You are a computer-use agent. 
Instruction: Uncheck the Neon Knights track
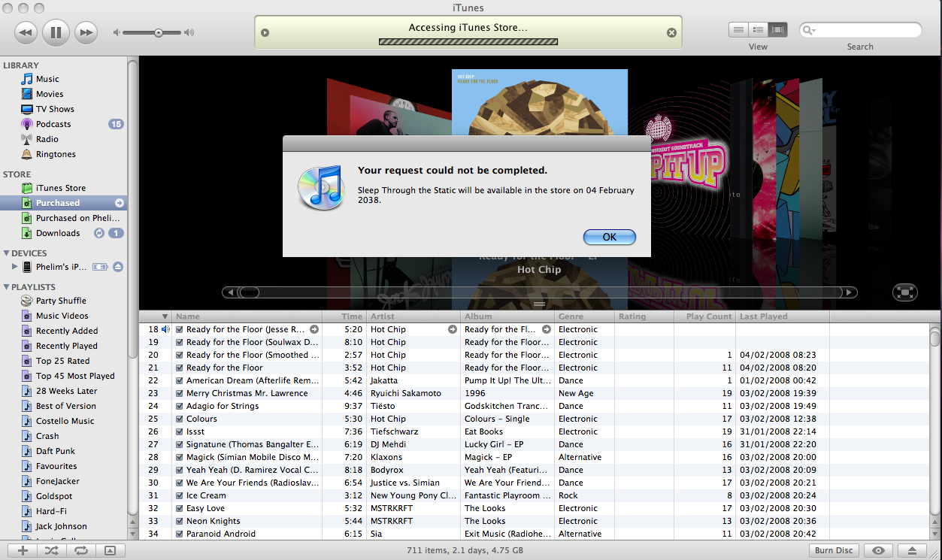[179, 521]
